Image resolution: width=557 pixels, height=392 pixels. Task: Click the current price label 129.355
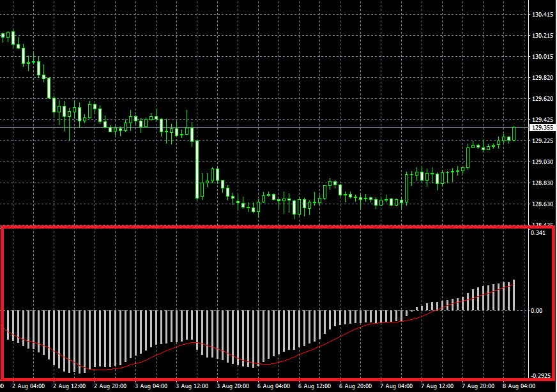pyautogui.click(x=542, y=128)
